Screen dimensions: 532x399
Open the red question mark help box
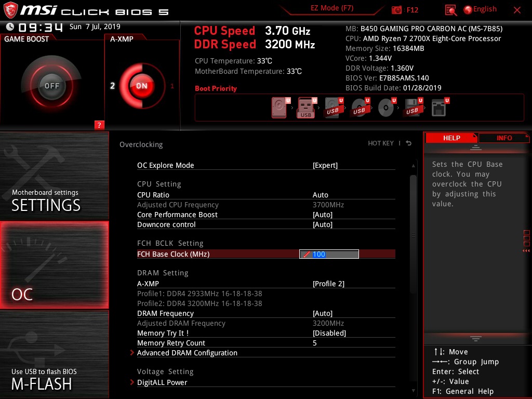[99, 125]
